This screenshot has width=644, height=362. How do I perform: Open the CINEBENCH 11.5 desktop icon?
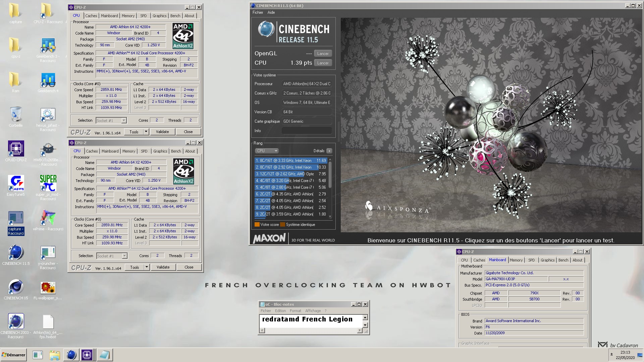click(15, 255)
